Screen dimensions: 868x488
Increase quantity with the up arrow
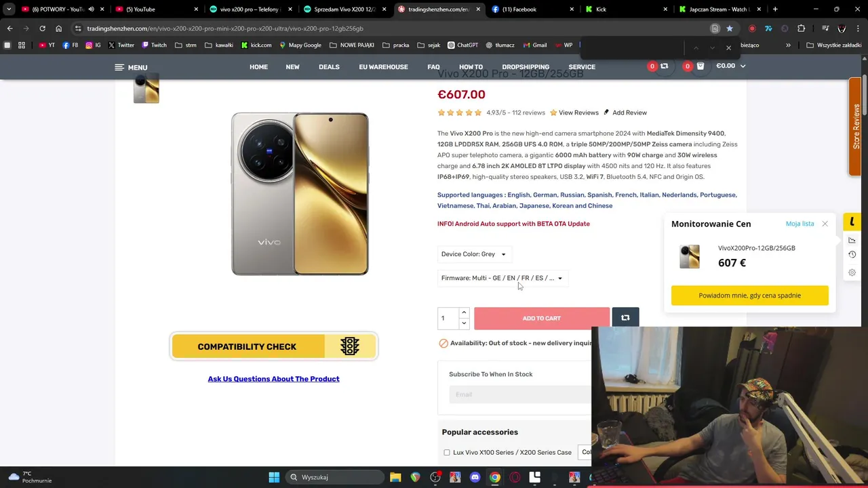(464, 312)
